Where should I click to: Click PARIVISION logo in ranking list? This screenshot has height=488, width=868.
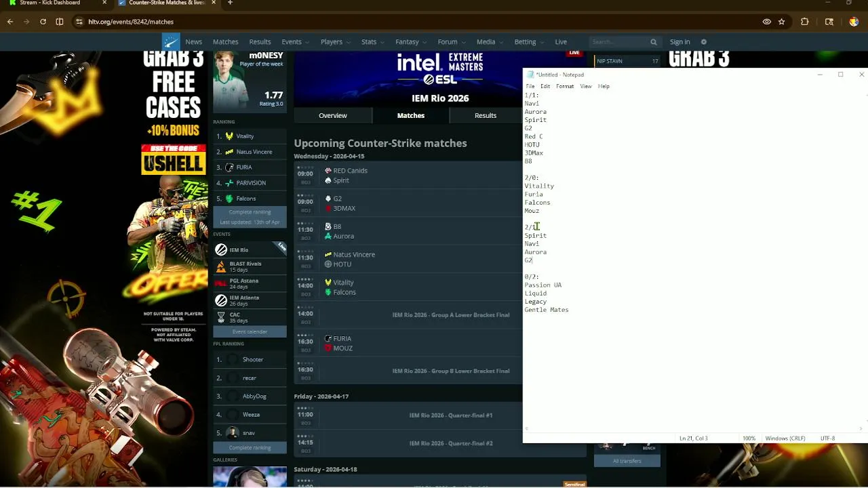(x=229, y=183)
